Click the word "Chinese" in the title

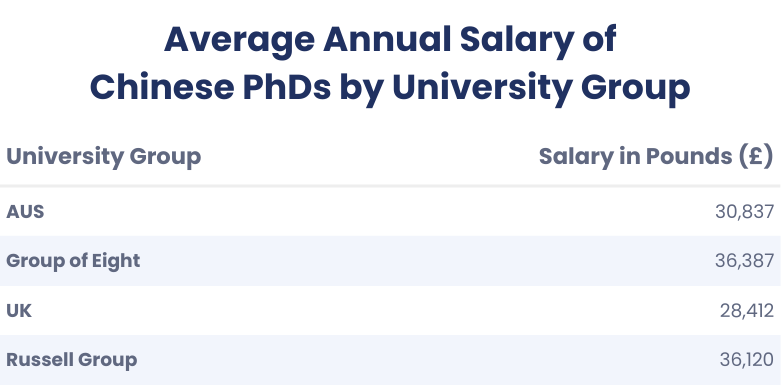tap(162, 87)
